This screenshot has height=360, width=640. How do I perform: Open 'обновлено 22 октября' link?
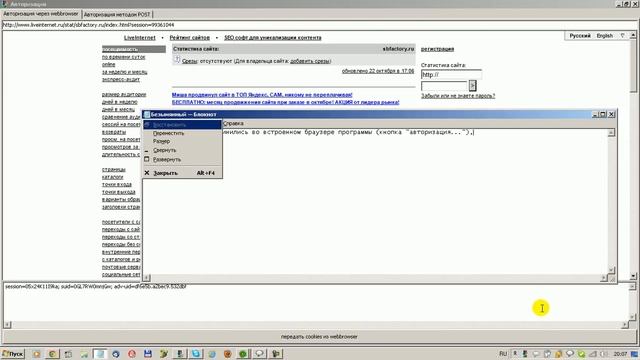(378, 71)
